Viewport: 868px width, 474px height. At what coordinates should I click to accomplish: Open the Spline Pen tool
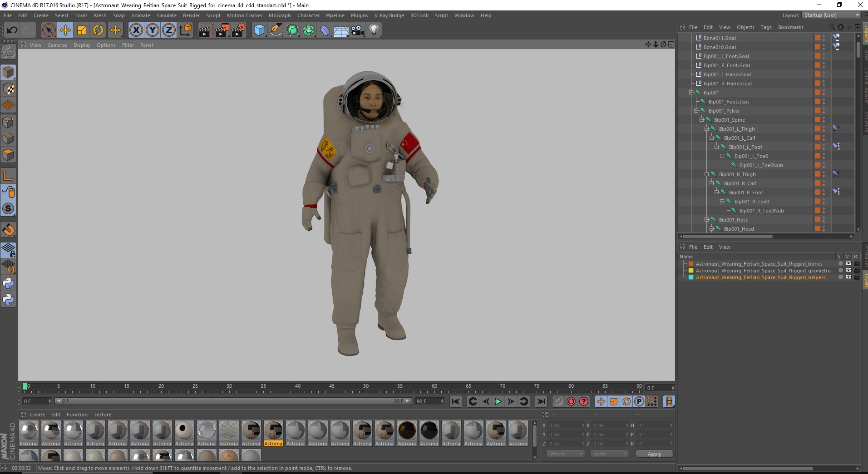coord(276,30)
